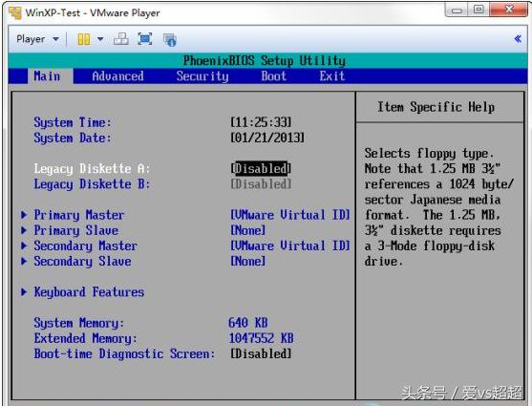Click the System Date label

click(73, 139)
